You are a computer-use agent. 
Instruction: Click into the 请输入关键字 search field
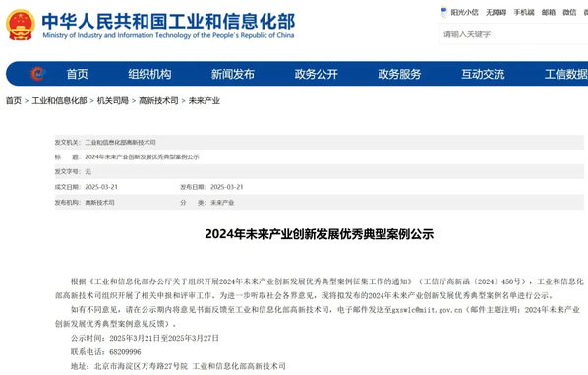tap(513, 34)
